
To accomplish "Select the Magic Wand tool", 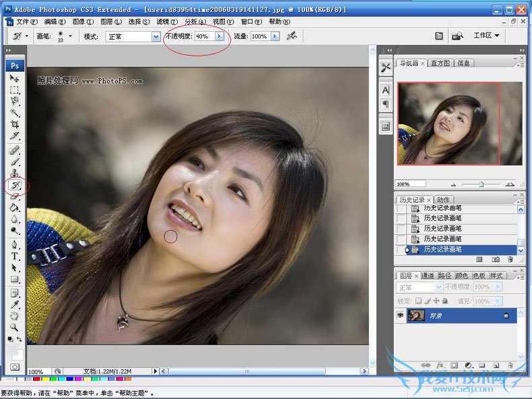I will [15, 112].
